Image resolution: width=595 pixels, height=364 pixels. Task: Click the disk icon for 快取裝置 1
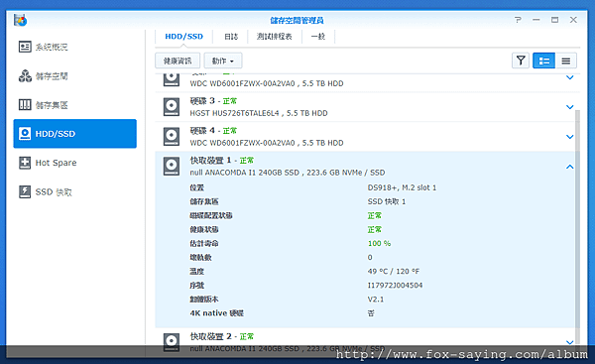[x=172, y=166]
